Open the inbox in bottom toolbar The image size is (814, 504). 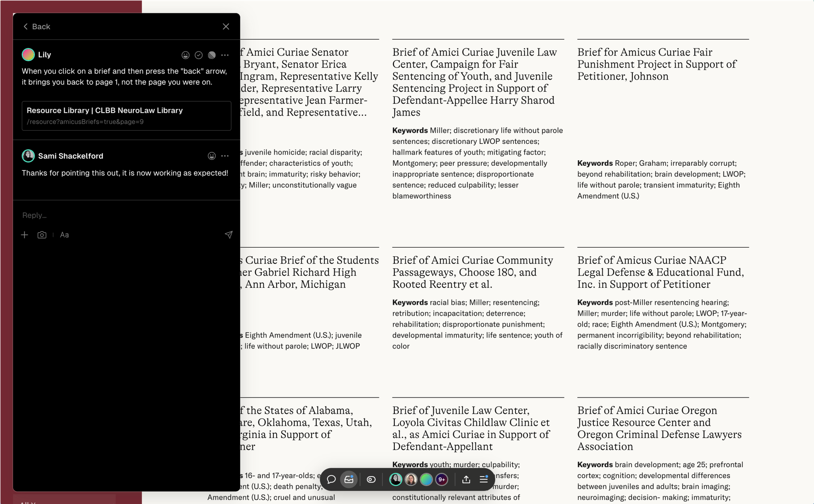(x=349, y=479)
